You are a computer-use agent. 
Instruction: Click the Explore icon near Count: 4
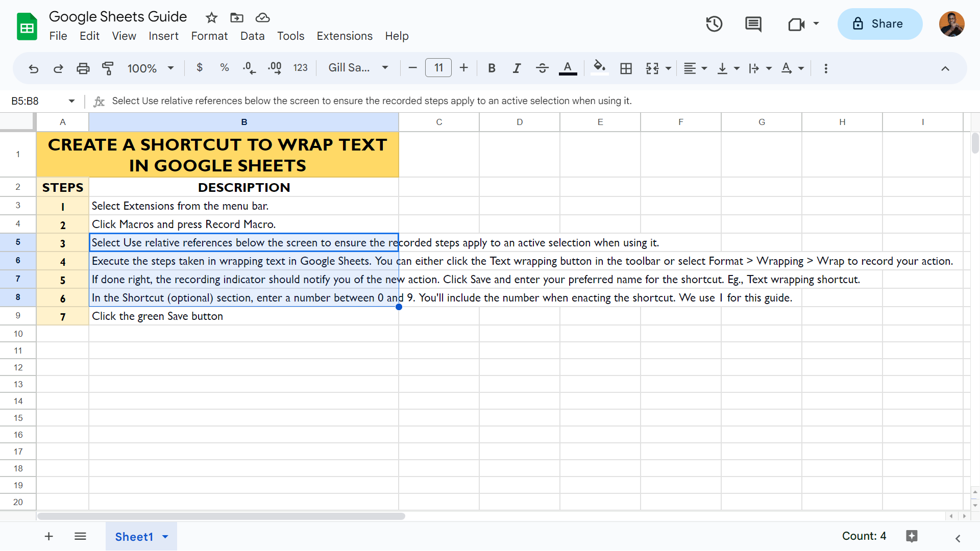[x=912, y=536]
